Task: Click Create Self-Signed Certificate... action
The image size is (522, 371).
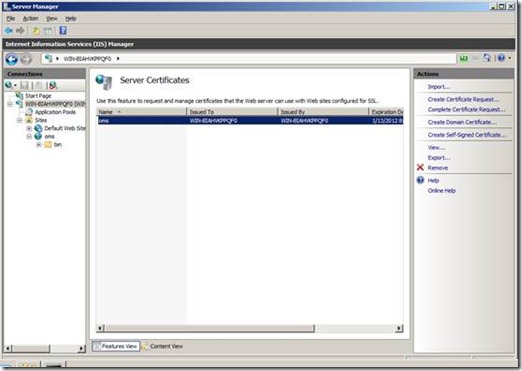Action: [467, 135]
